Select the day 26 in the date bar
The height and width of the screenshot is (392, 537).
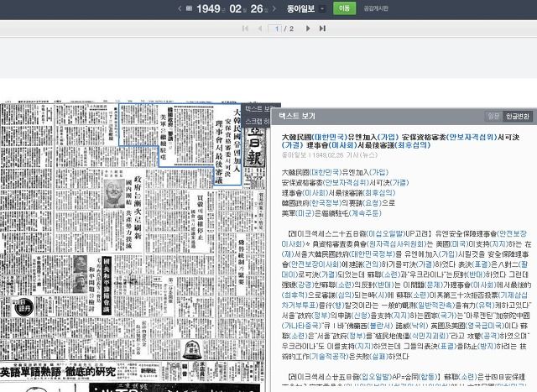point(257,8)
